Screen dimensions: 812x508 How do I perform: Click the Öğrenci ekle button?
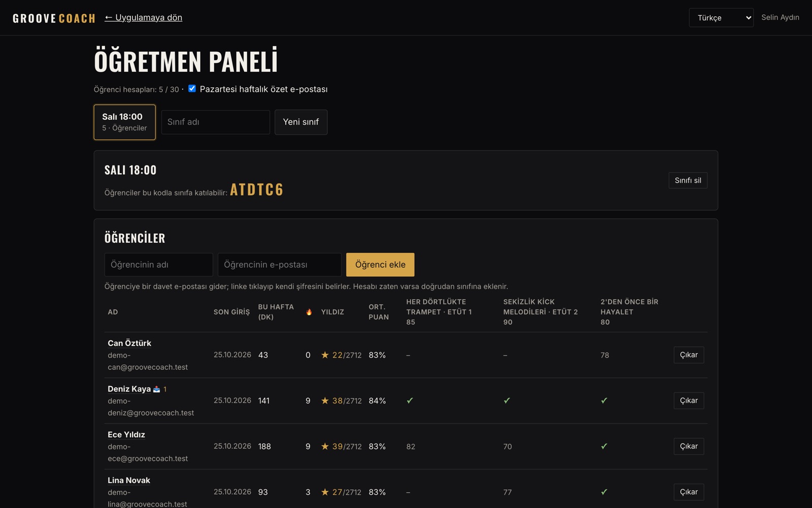(x=380, y=265)
